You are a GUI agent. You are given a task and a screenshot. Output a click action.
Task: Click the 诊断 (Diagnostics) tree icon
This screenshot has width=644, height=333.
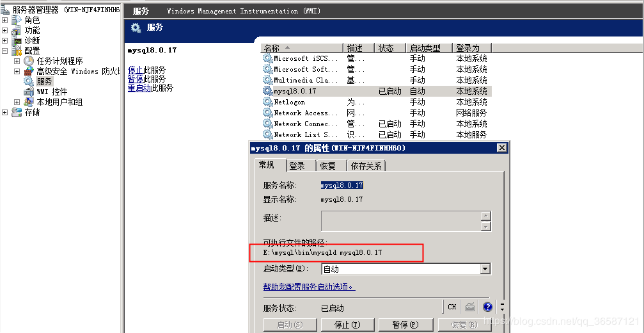pos(17,41)
